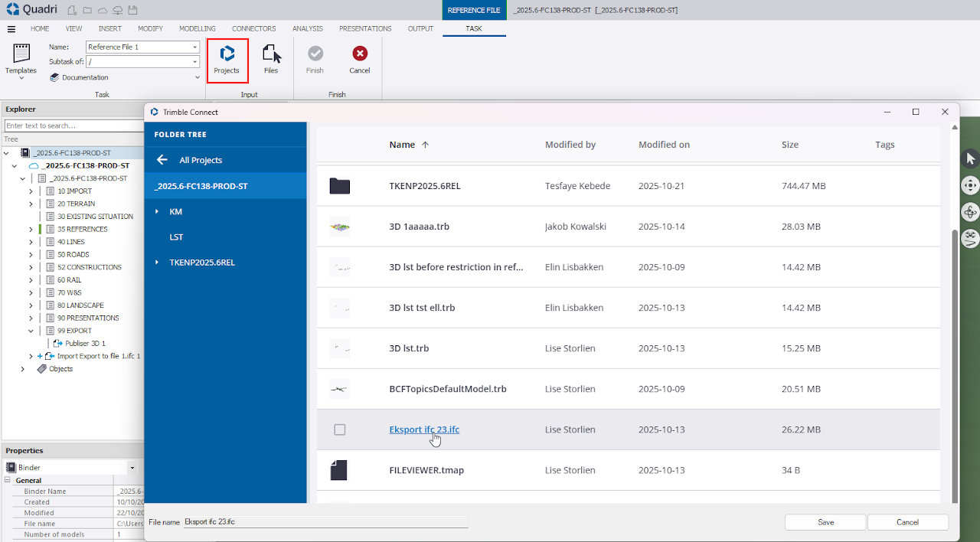Viewport: 980px width, 542px height.
Task: Expand TKENP2025.6REL in the Folder Tree
Action: [x=157, y=263]
